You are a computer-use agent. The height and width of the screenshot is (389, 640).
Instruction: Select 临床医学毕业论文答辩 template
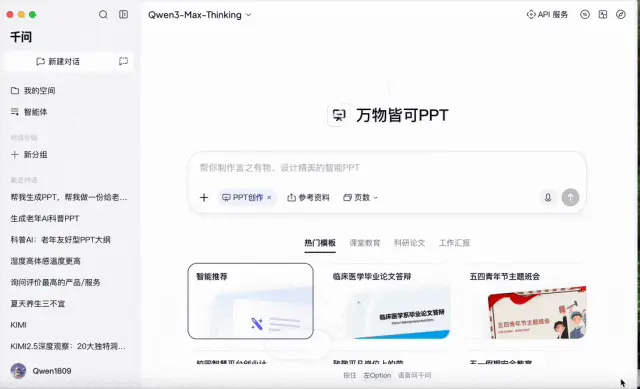pyautogui.click(x=387, y=301)
